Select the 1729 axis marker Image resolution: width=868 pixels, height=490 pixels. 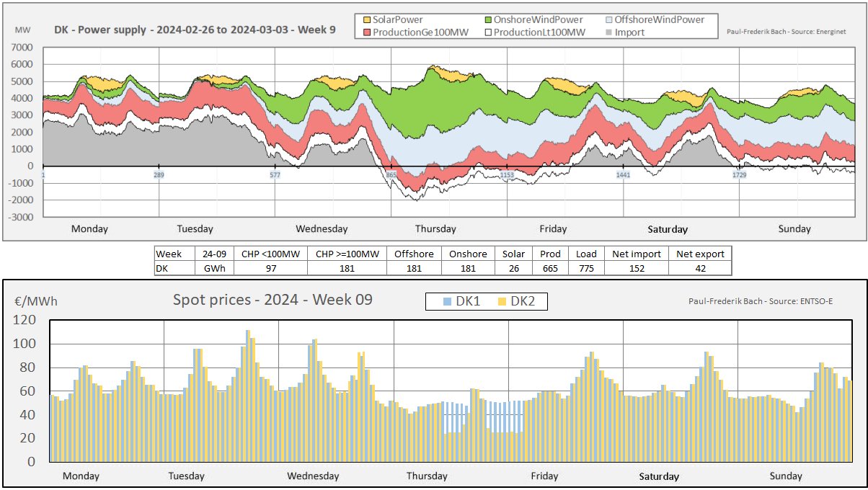coord(740,175)
